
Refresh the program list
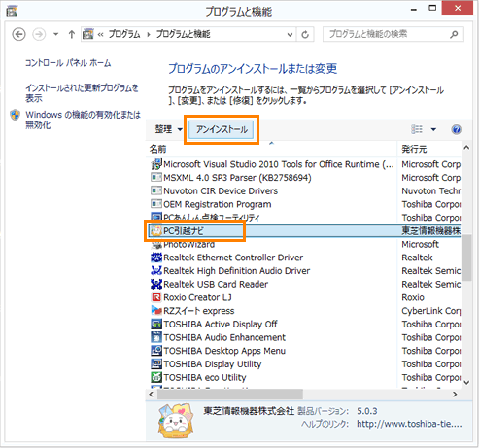click(x=305, y=34)
